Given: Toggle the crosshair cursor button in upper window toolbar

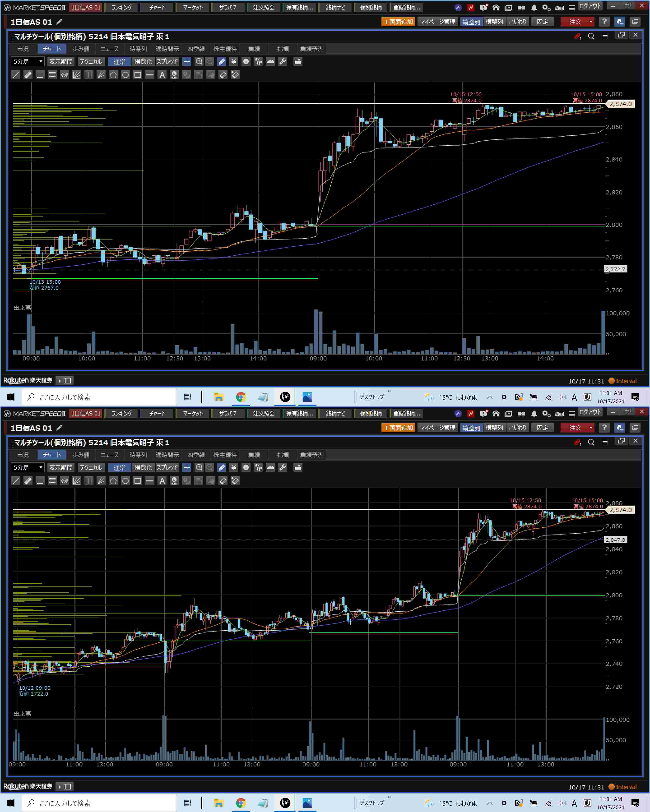Looking at the screenshot, I should [x=187, y=61].
